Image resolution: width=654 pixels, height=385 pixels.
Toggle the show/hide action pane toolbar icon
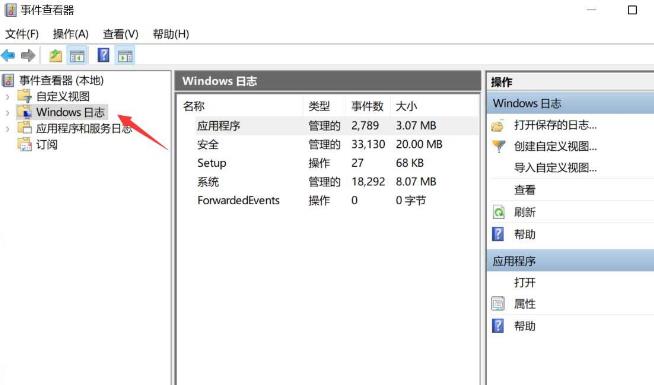click(125, 55)
